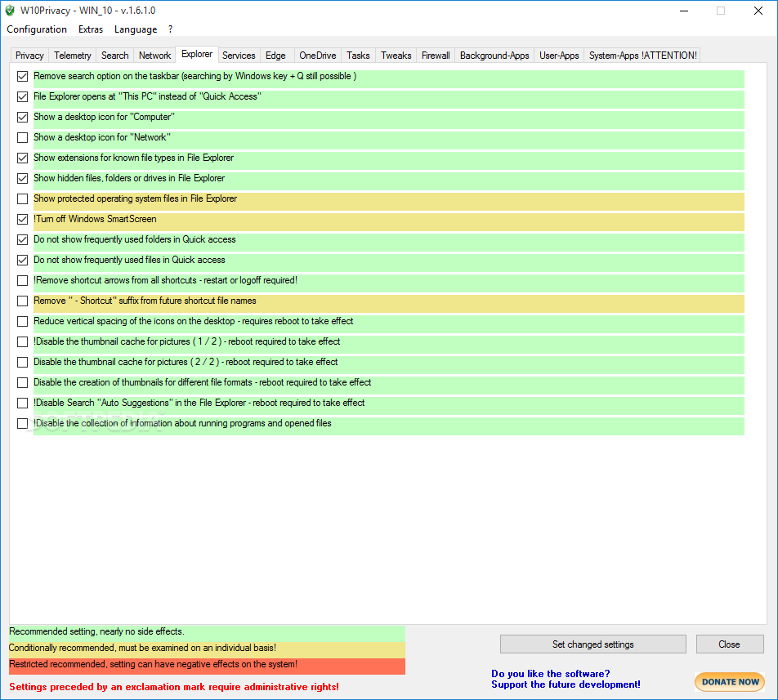Enable Reduce vertical spacing of desktop icons

point(22,321)
